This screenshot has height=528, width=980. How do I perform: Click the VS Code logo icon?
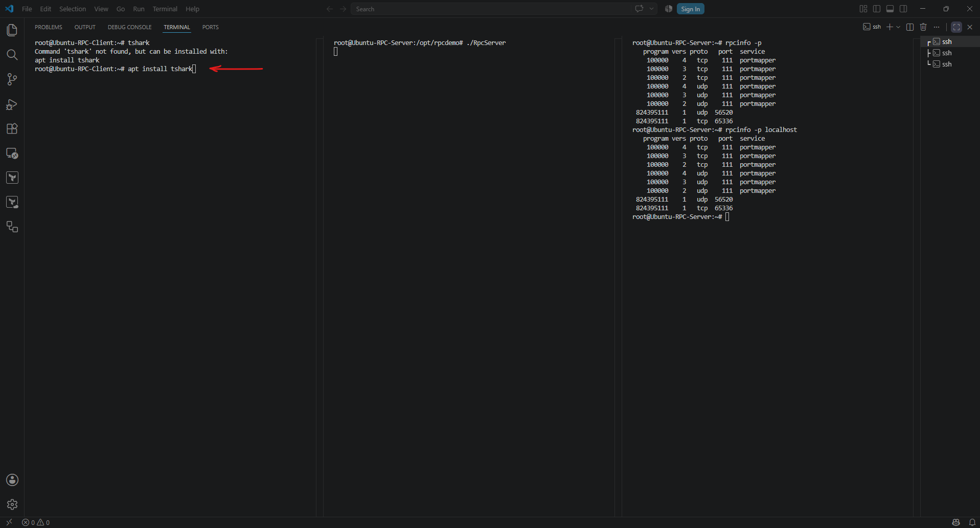click(9, 9)
